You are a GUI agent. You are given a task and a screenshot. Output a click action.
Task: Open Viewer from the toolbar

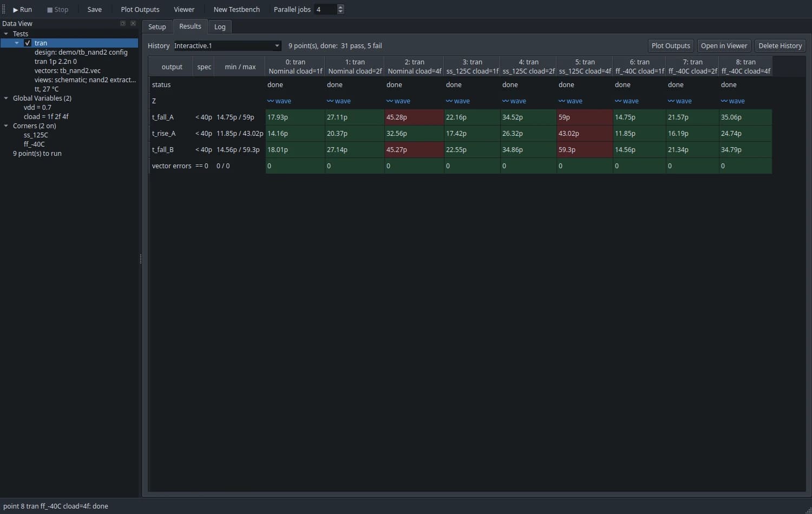[184, 10]
